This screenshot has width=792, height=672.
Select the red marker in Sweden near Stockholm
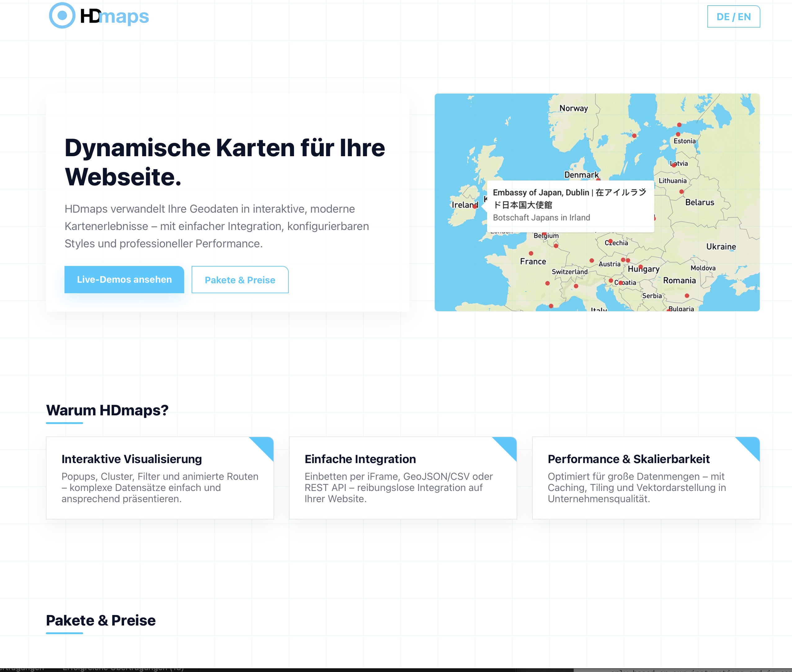pos(634,136)
